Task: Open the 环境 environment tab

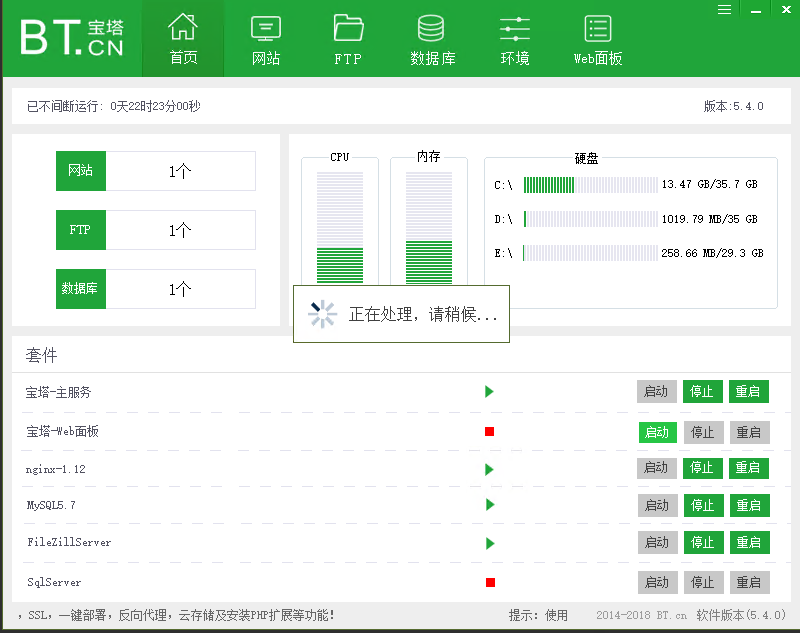Action: (515, 39)
